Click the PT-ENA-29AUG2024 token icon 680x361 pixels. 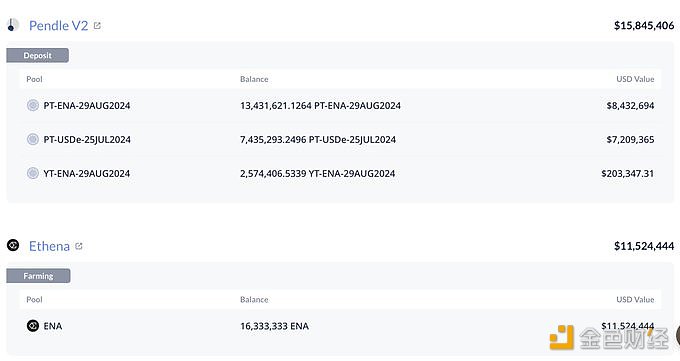[x=33, y=105]
